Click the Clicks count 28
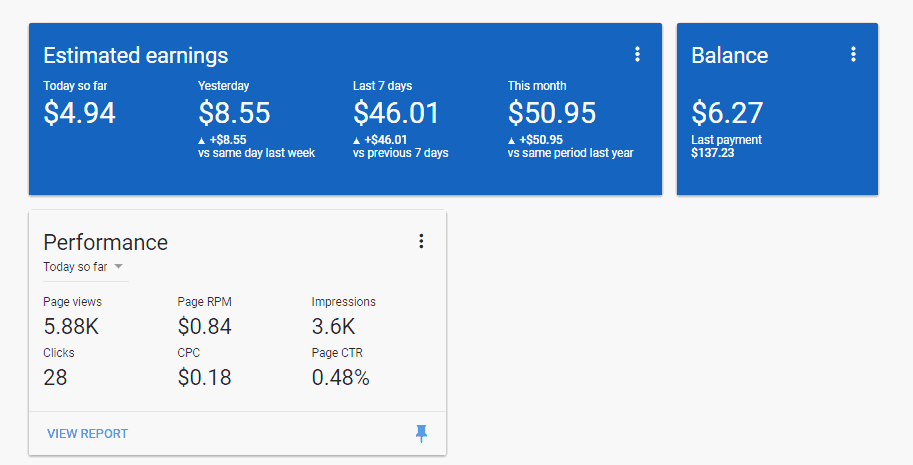 56,377
